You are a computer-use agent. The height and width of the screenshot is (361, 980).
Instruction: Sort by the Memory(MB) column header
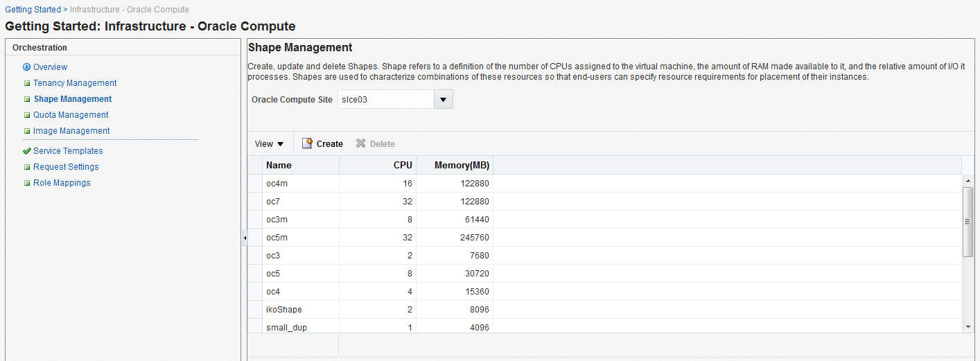click(455, 165)
